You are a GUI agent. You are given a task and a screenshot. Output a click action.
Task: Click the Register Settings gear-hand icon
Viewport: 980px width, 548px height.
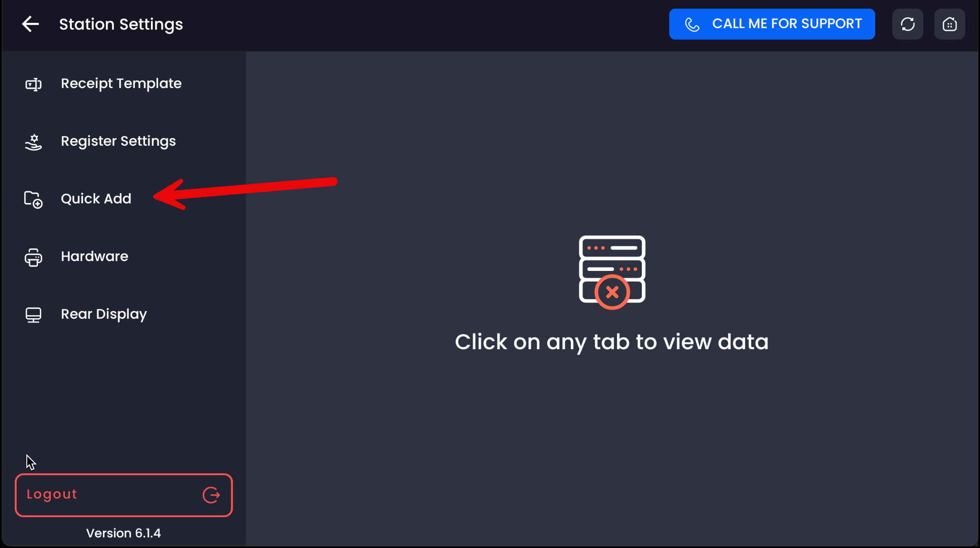click(x=34, y=142)
